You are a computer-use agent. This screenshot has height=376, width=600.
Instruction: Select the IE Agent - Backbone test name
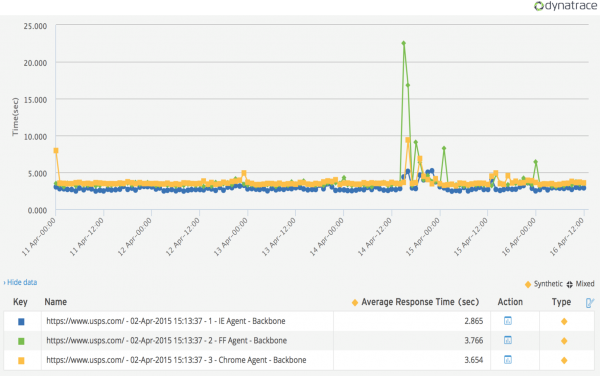click(166, 321)
